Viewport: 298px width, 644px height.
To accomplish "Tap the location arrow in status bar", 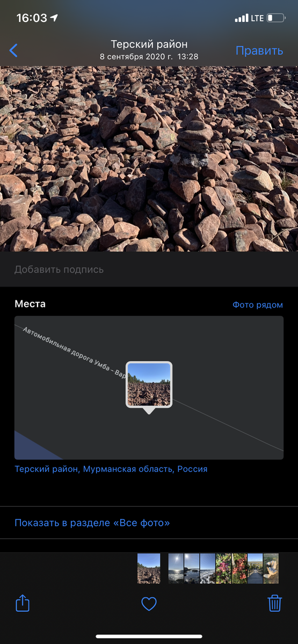I will coord(54,18).
